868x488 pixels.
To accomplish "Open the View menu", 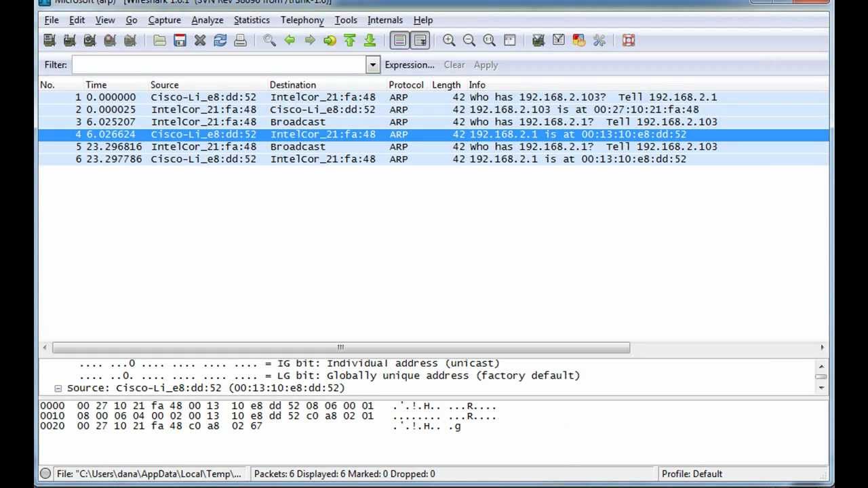I will [x=105, y=20].
